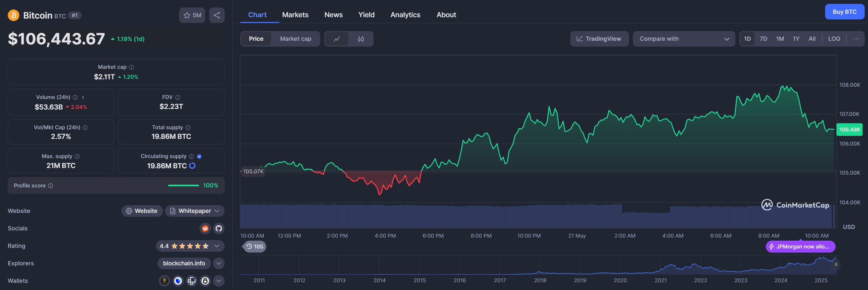
Task: Set chart range to 1D
Action: point(747,39)
